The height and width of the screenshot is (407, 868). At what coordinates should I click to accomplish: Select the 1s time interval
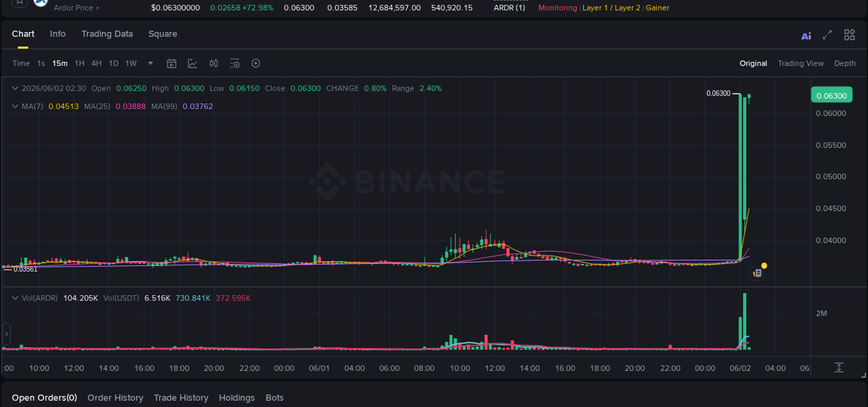click(41, 63)
